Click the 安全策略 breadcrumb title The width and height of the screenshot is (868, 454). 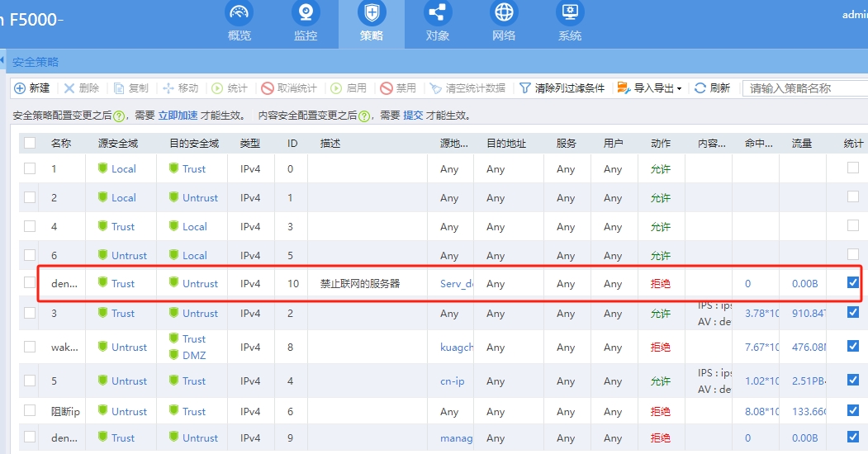point(36,62)
